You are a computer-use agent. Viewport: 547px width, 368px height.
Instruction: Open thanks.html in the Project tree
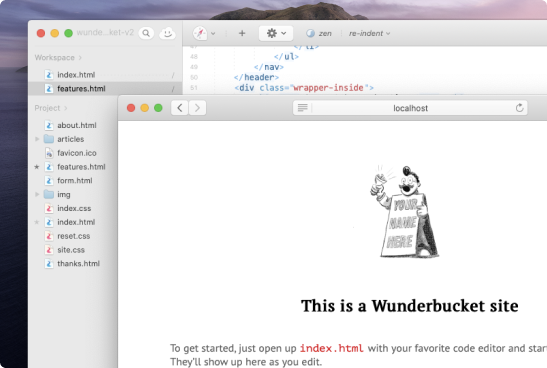tap(78, 263)
